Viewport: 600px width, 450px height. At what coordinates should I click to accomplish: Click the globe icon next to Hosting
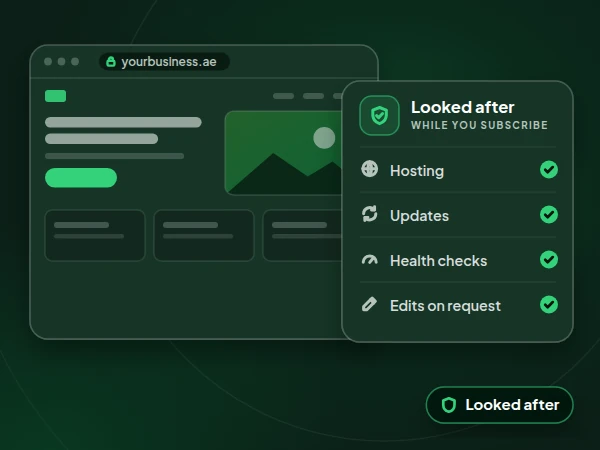(x=370, y=169)
